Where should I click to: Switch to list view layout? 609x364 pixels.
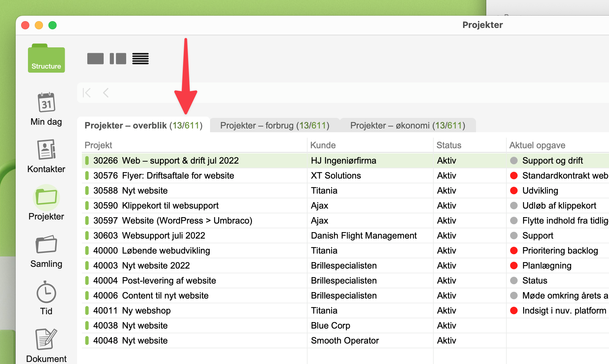pos(140,59)
